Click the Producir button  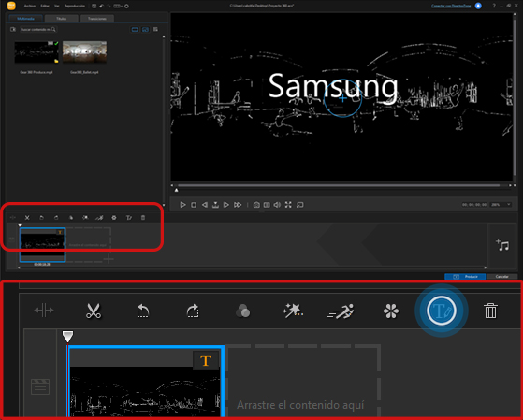point(465,277)
